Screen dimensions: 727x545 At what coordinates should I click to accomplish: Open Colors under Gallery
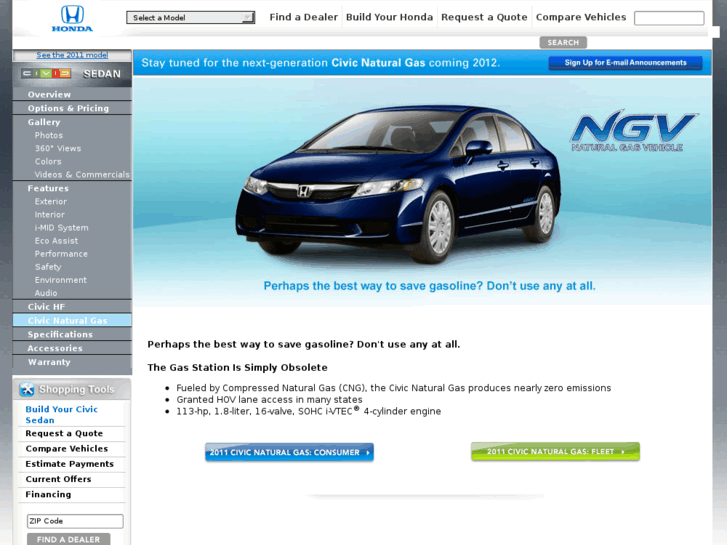(48, 161)
